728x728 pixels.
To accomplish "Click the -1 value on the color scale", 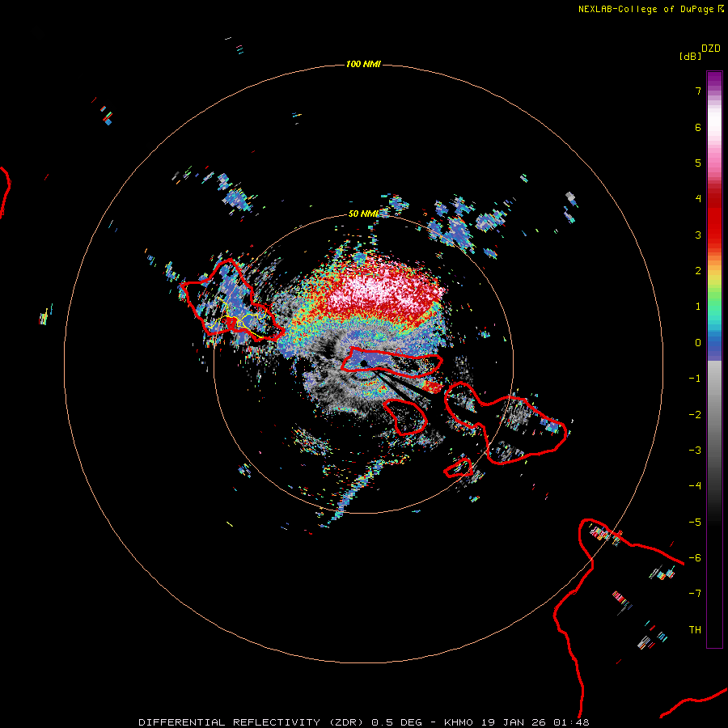I will pyautogui.click(x=695, y=379).
